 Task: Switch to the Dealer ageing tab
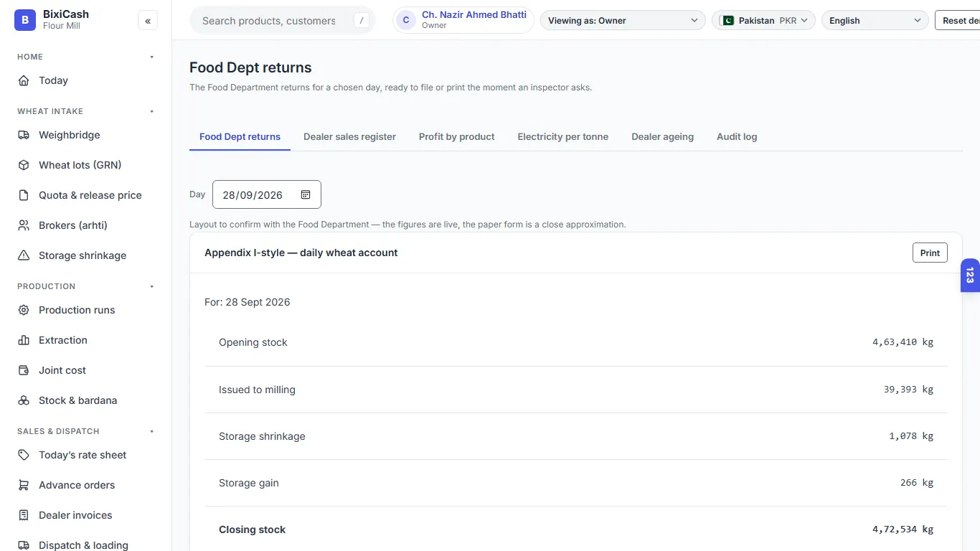point(663,136)
